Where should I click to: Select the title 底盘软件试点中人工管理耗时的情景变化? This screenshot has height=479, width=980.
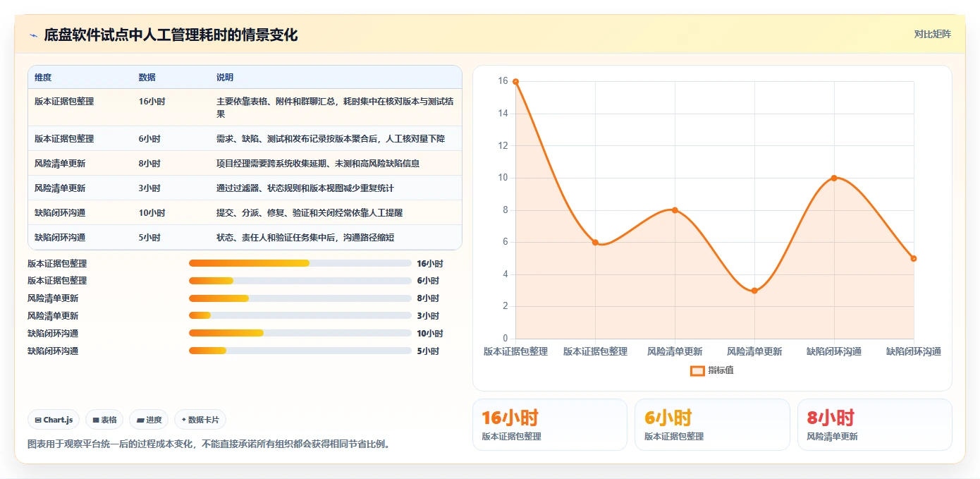click(x=171, y=35)
